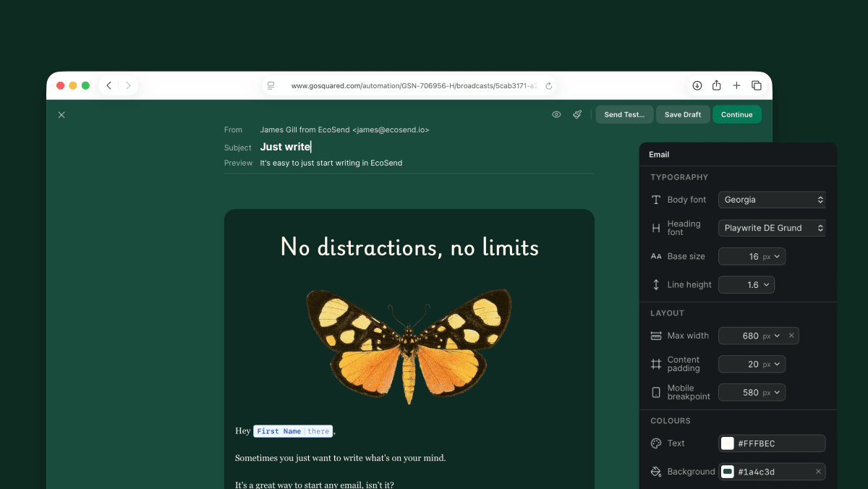Click the Background colour green swatch
This screenshot has width=868, height=489.
click(x=728, y=472)
